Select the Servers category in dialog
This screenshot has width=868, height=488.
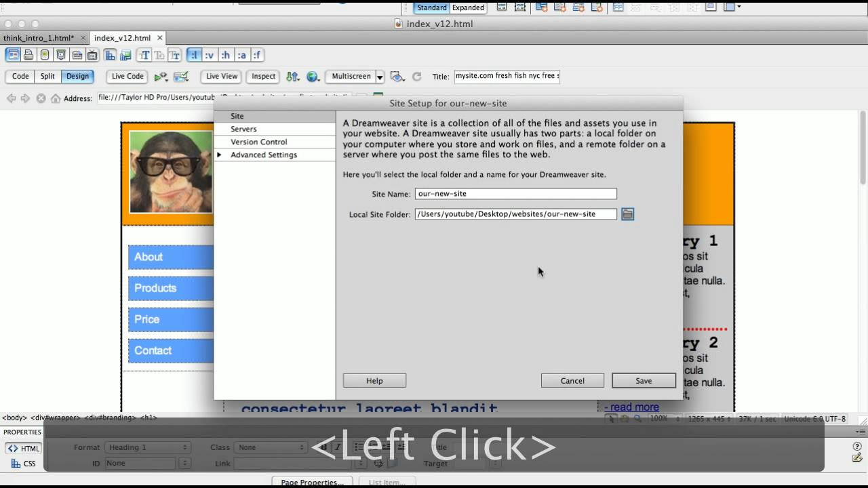coord(275,129)
